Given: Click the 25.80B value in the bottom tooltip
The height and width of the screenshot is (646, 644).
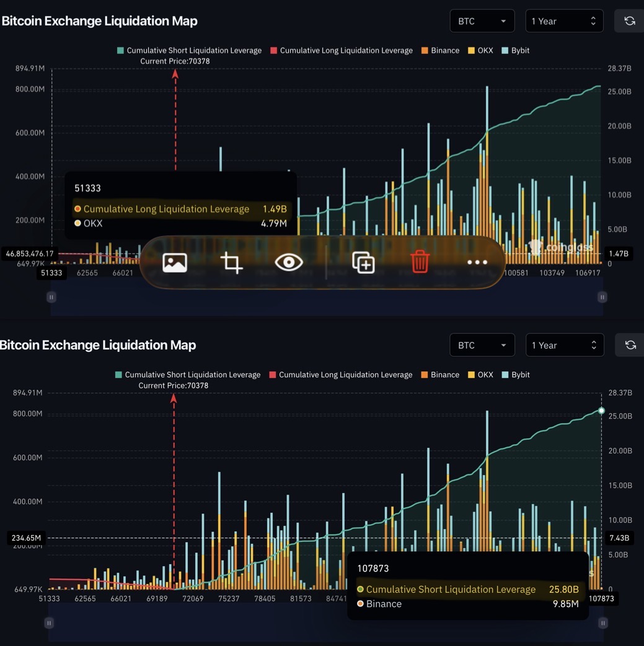Looking at the screenshot, I should 563,589.
